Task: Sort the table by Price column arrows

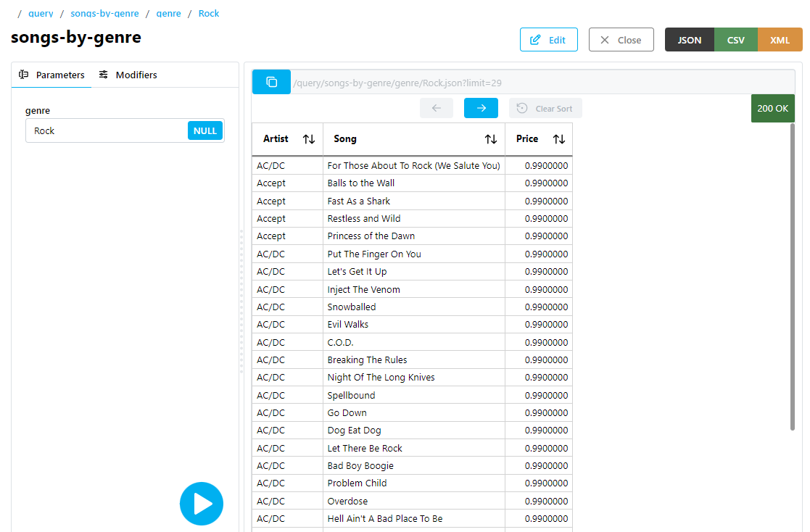Action: point(559,139)
